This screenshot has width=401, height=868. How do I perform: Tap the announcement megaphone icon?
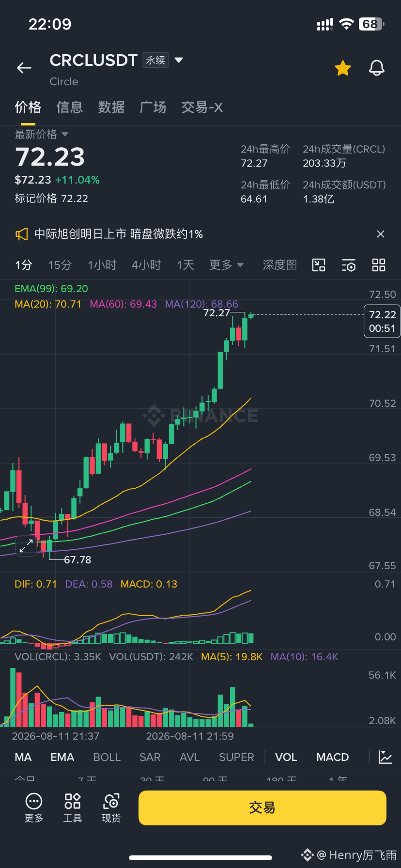22,234
